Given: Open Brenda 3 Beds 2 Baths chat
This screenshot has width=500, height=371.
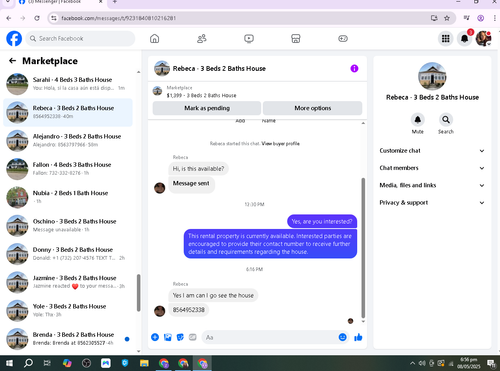Looking at the screenshot, I should 68,339.
